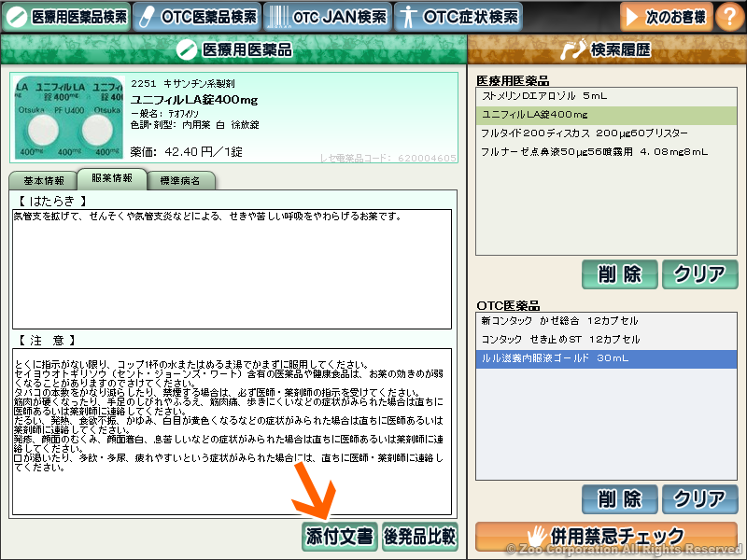Click 削除 under the OTC医薬品 list
Image resolution: width=747 pixels, height=560 pixels.
click(620, 499)
